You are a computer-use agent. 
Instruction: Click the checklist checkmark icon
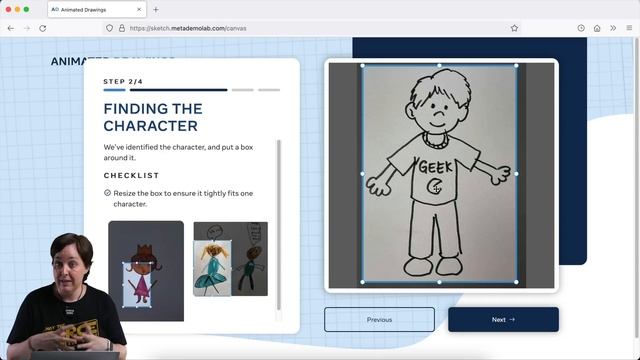[x=107, y=193]
